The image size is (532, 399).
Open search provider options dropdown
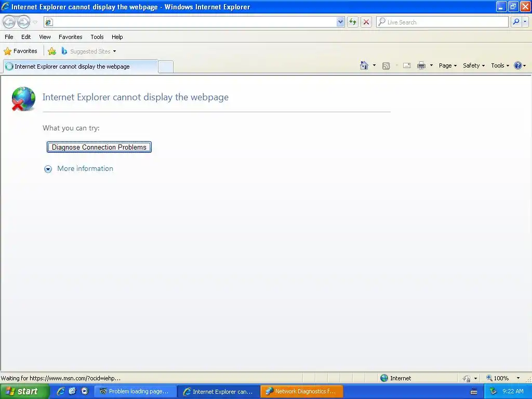[525, 22]
